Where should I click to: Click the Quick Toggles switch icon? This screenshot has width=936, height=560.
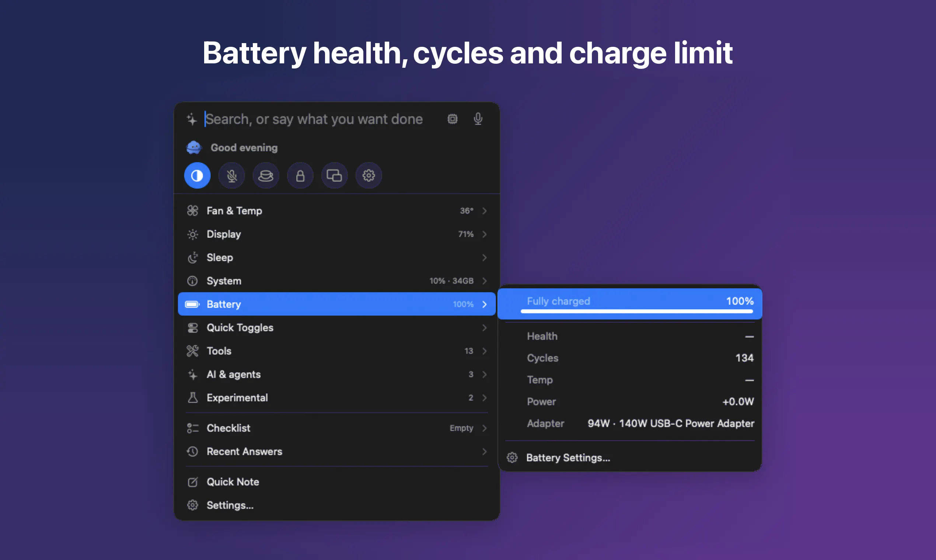pos(192,328)
